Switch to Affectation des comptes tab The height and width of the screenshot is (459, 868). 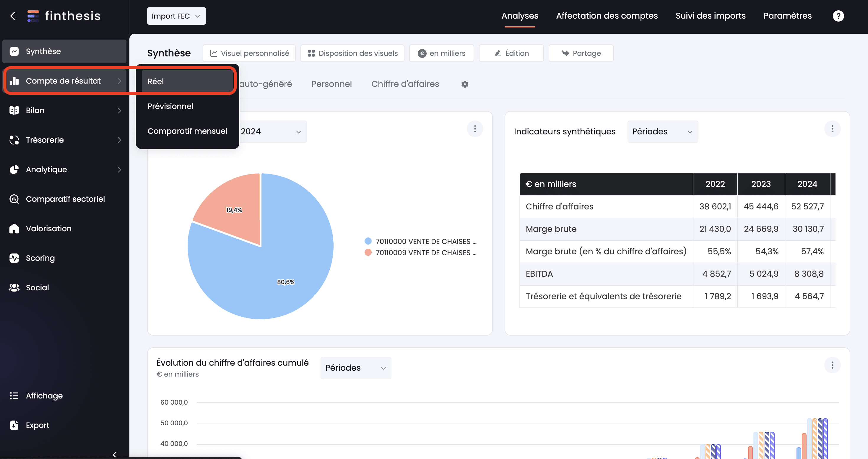[x=607, y=16]
